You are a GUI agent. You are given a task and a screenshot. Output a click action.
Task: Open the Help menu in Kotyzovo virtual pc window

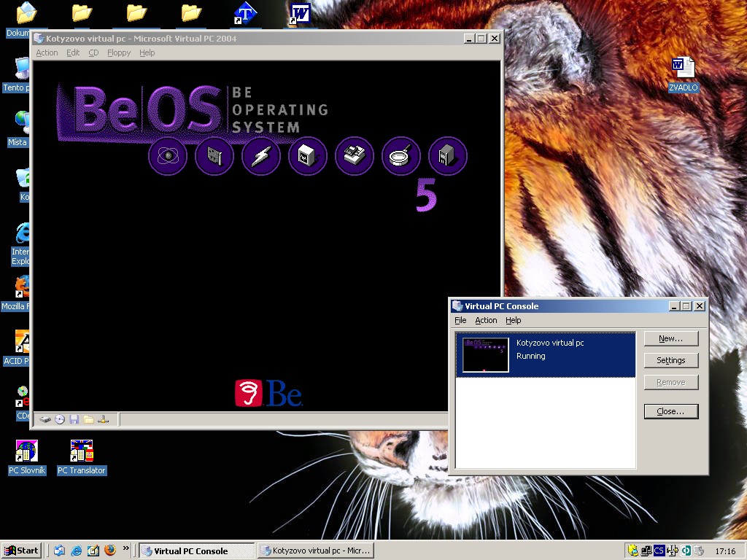click(147, 52)
